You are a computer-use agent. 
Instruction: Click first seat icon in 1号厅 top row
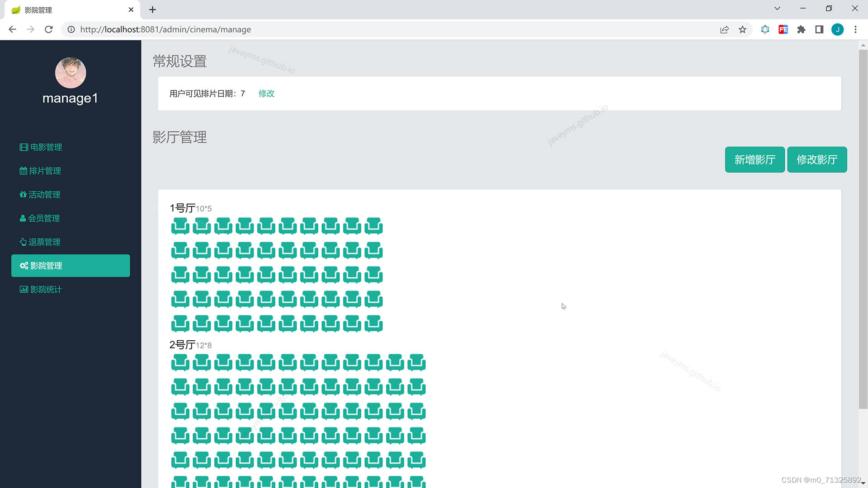(180, 225)
